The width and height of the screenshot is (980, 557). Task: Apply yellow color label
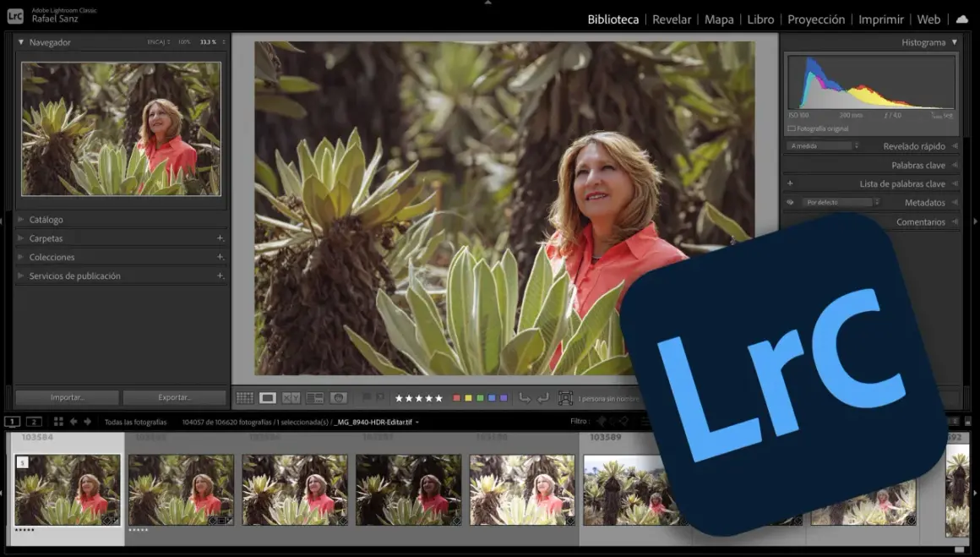(468, 398)
